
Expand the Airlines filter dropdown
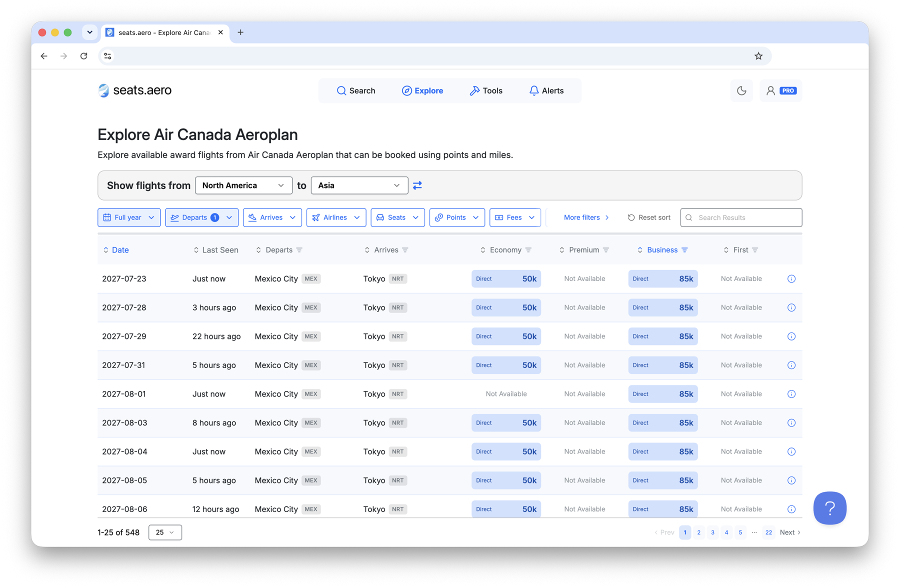point(336,217)
